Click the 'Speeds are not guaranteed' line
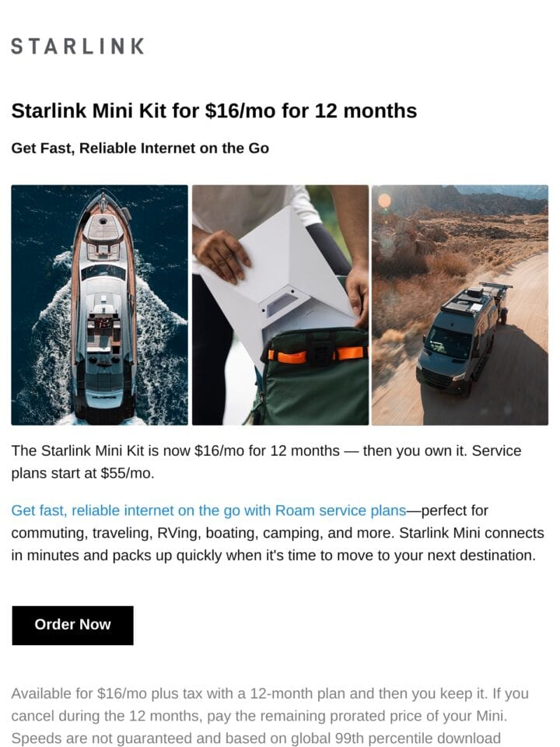This screenshot has height=747, width=560. (256, 738)
